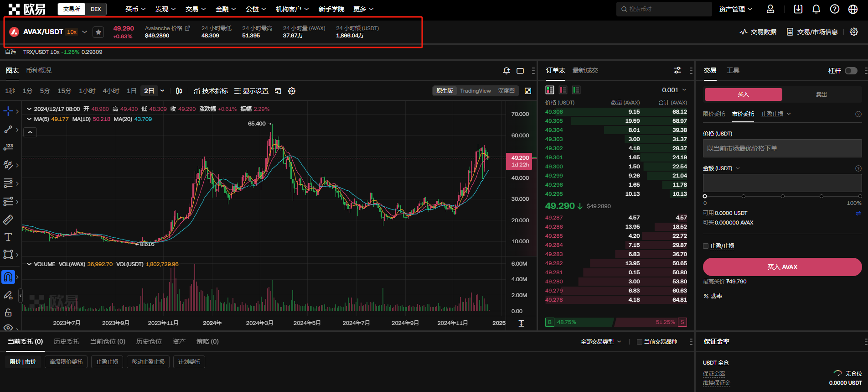
Task: Add AVAX/USDT to favorites star
Action: [98, 32]
